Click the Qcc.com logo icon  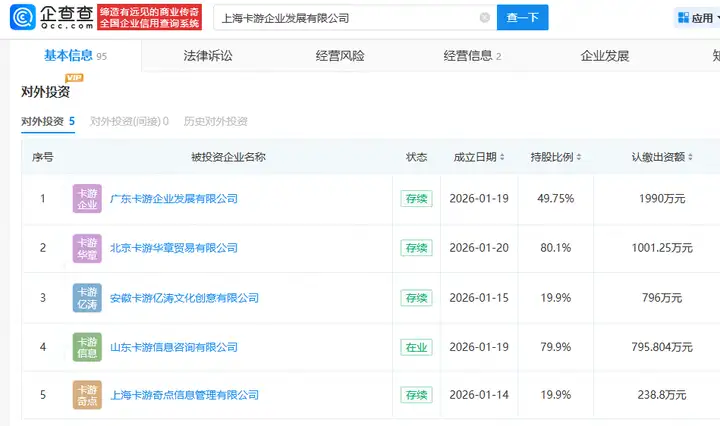[22, 17]
